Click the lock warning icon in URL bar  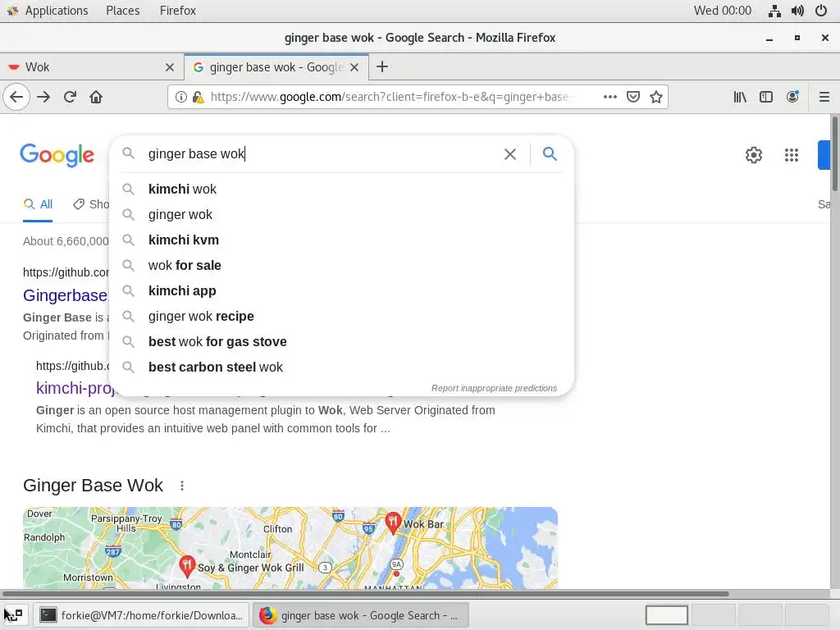click(199, 97)
